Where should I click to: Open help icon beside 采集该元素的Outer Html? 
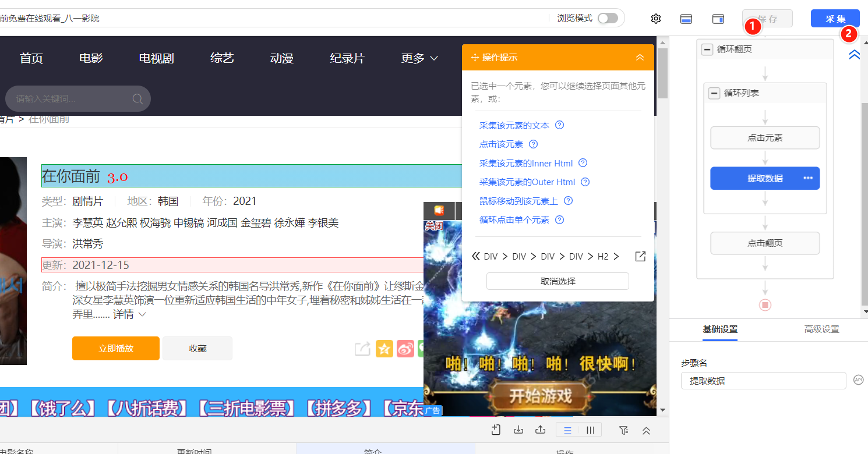tap(585, 182)
